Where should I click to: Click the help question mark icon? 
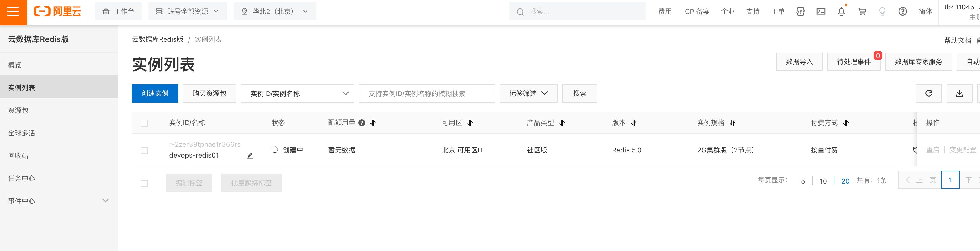click(x=902, y=12)
